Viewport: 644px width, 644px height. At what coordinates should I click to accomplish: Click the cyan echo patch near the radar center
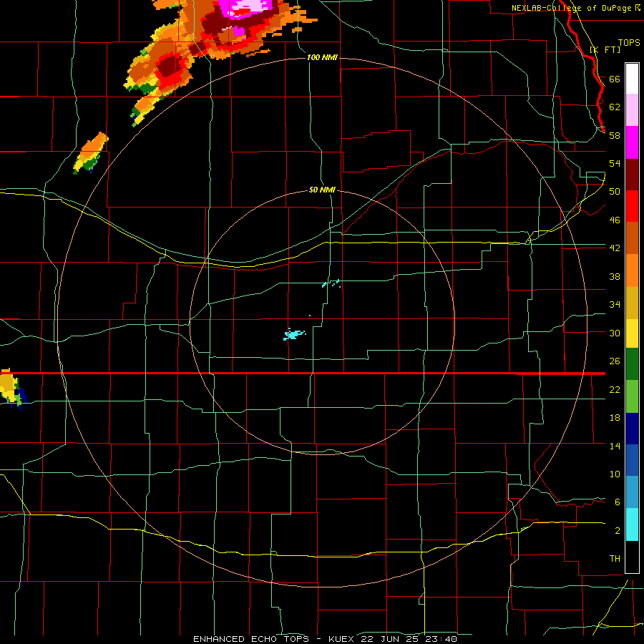[294, 334]
